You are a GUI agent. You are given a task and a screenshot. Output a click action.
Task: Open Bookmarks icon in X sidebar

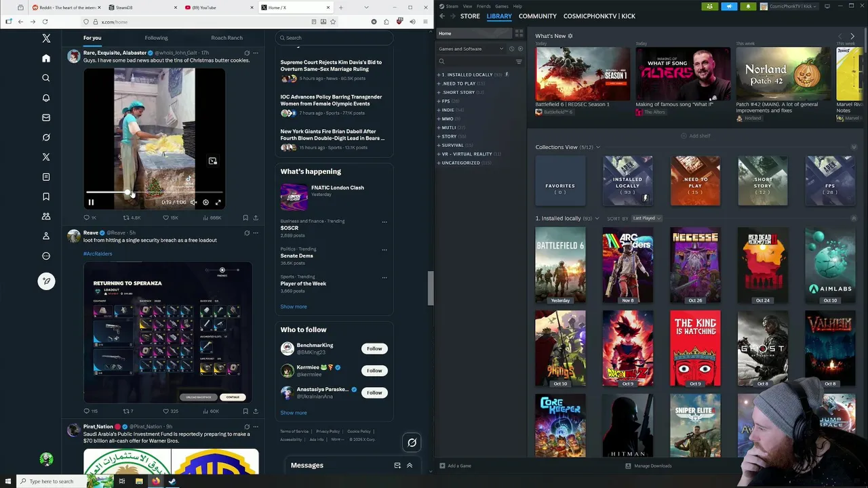click(x=46, y=197)
